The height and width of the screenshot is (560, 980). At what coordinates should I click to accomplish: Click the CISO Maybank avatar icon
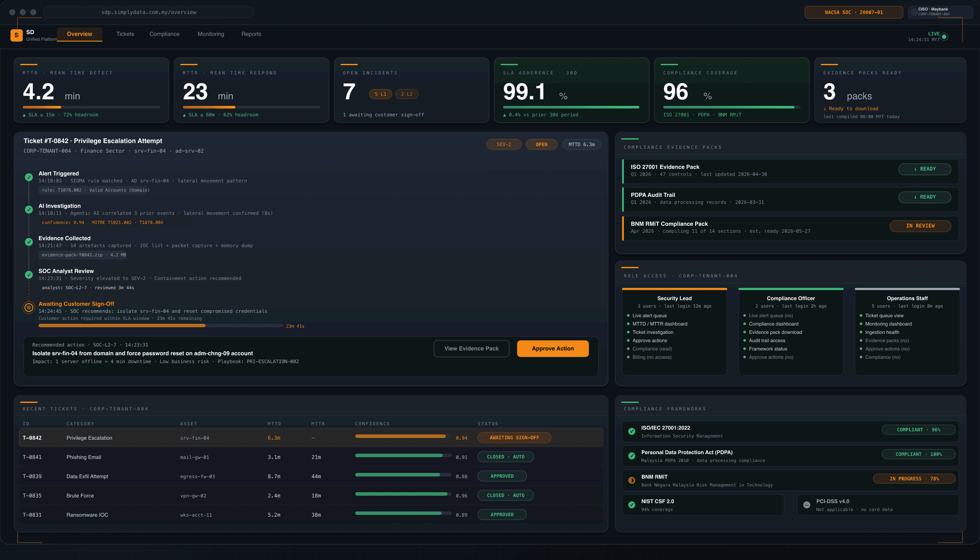coord(914,12)
